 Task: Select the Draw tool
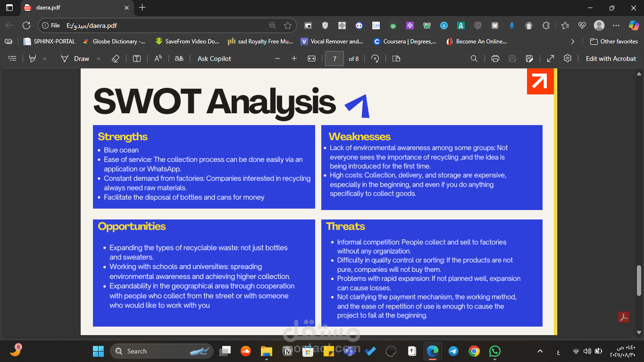point(75,59)
